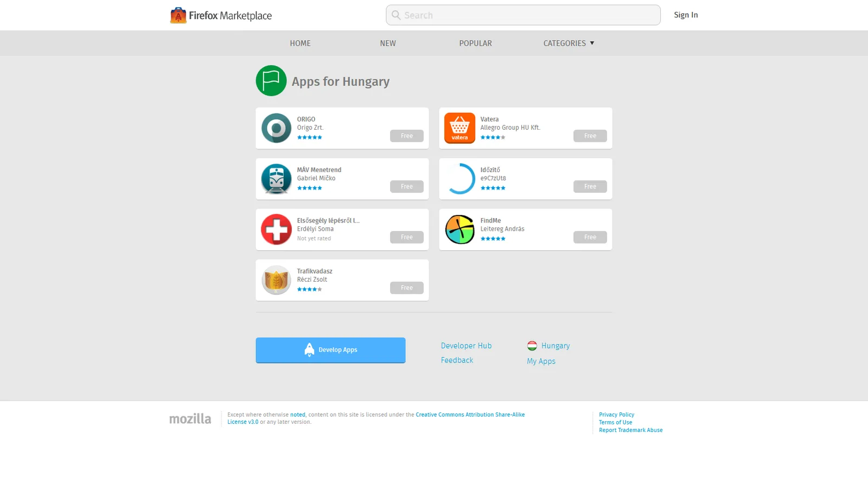Click Free button for Vatera
Viewport: 868px width, 477px height.
[590, 136]
